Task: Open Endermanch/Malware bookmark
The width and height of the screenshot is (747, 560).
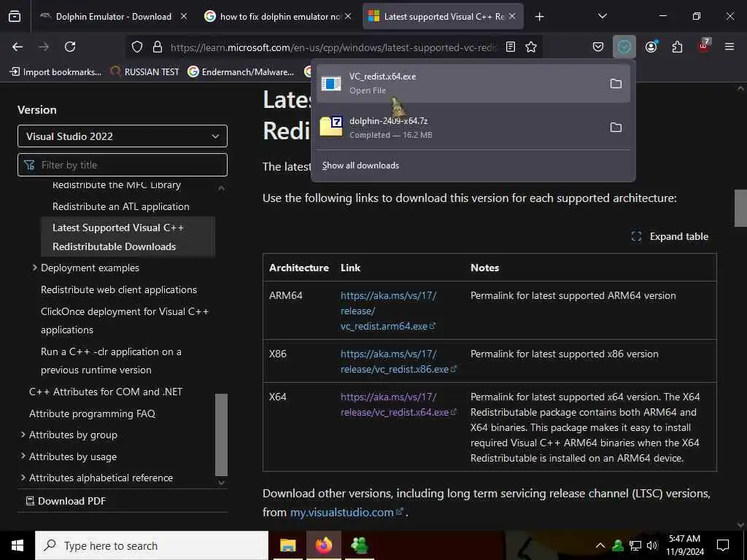Action: pyautogui.click(x=241, y=72)
